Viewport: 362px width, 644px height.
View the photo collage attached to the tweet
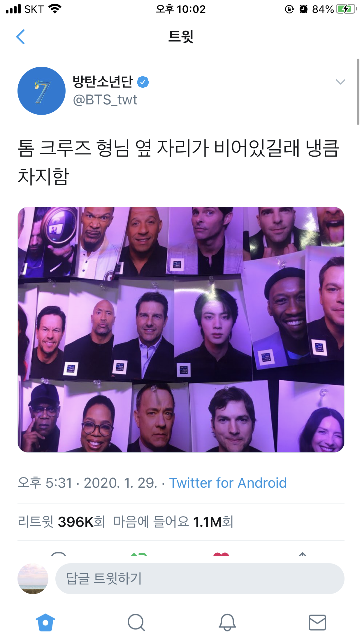coord(181,330)
